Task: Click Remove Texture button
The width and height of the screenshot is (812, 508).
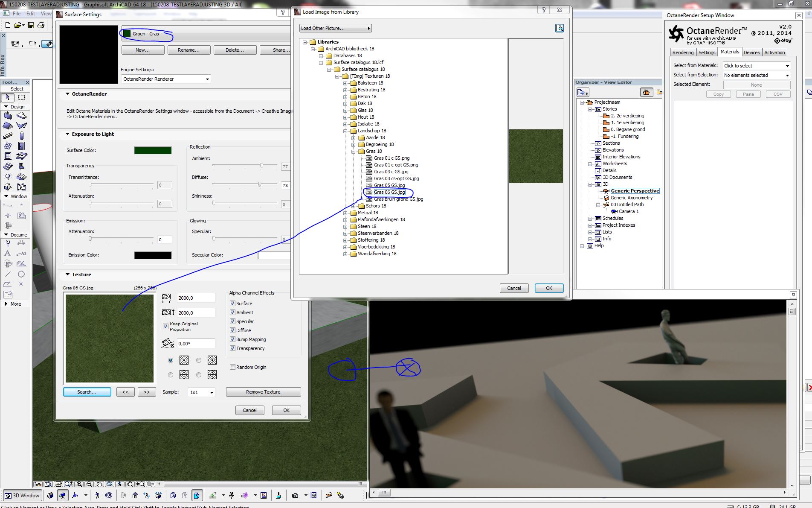Action: pyautogui.click(x=263, y=392)
